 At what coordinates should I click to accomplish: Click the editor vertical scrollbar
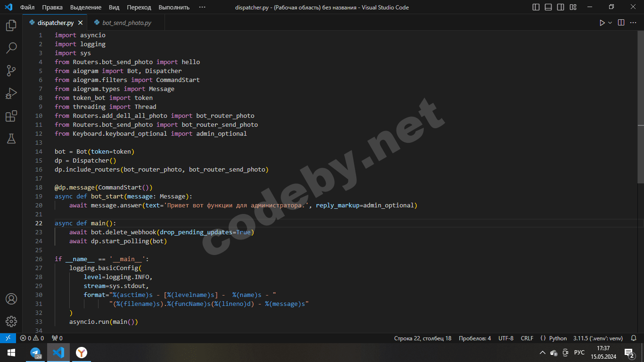click(x=640, y=107)
